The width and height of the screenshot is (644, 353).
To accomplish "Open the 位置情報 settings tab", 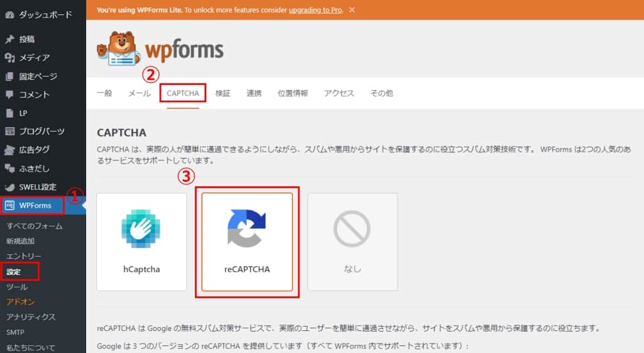I will [293, 93].
